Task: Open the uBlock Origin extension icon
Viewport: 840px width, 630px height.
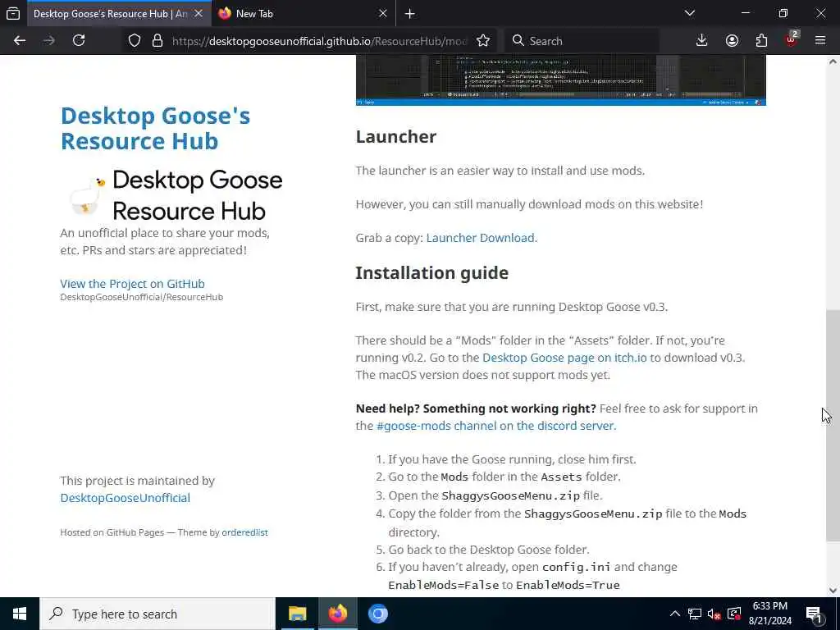Action: 792,41
